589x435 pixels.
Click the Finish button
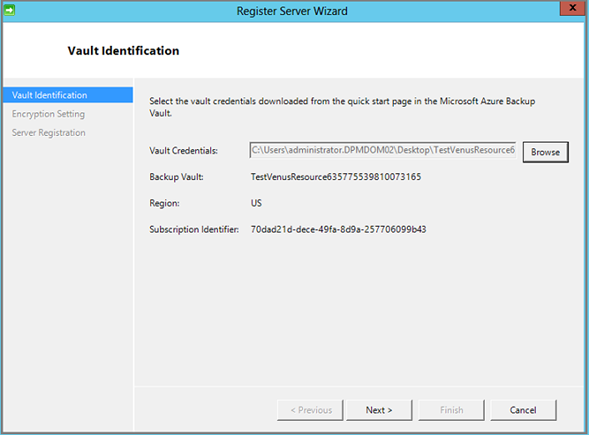click(451, 410)
